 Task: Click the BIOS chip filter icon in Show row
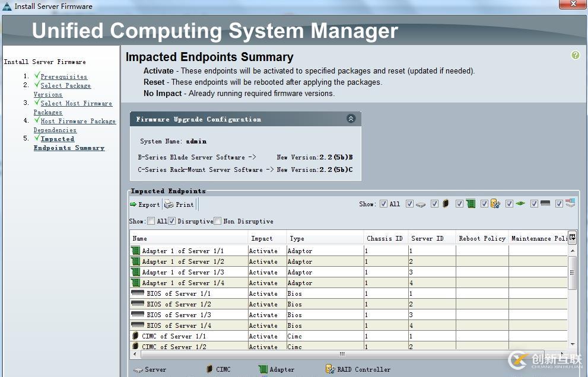coord(546,203)
